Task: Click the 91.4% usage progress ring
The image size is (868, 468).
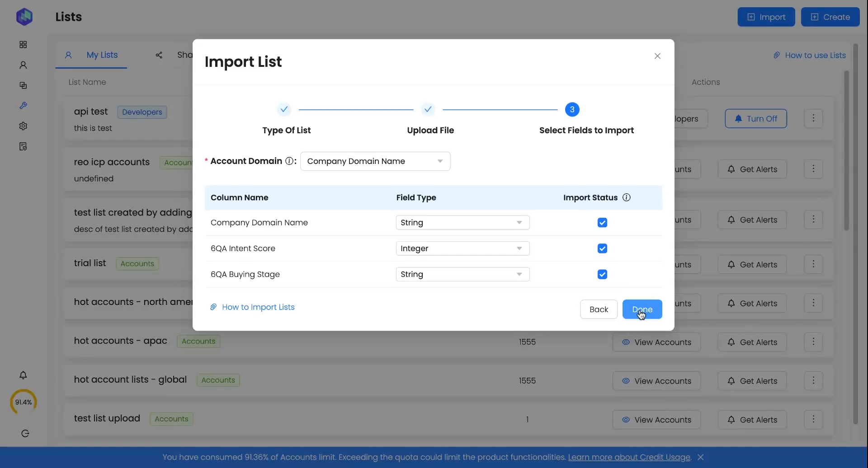Action: point(24,402)
